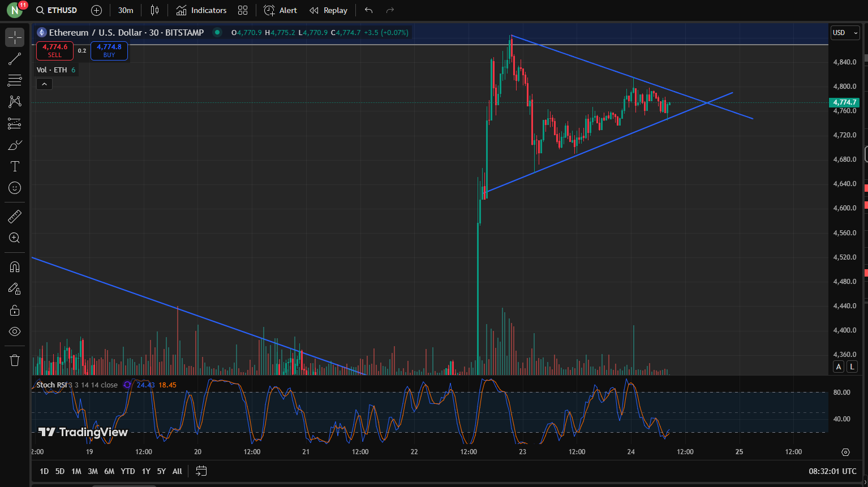Open time axis settings gear
868x487 pixels.
click(845, 452)
